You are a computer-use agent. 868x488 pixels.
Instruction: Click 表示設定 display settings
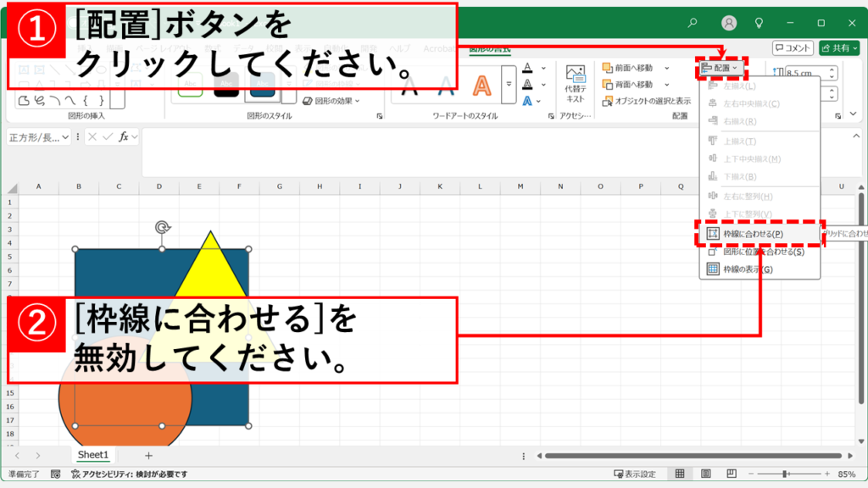point(634,474)
